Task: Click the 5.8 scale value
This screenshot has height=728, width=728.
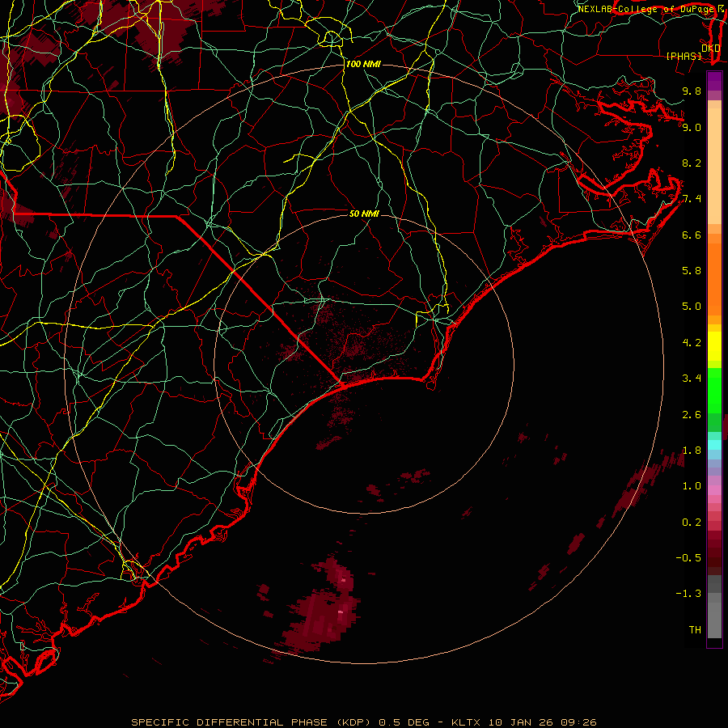Action: tap(692, 271)
